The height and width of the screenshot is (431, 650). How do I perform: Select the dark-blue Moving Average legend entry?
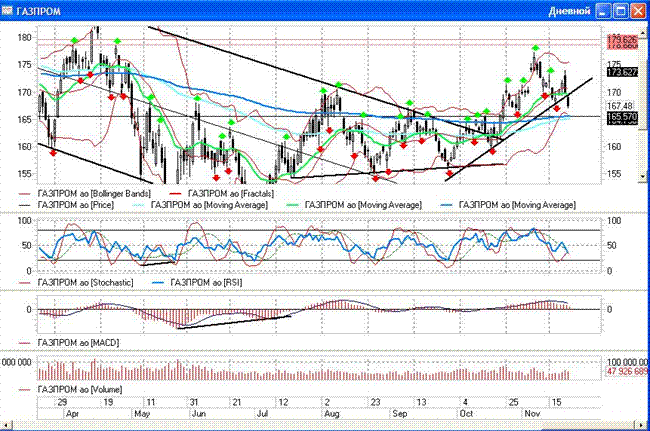tap(508, 205)
